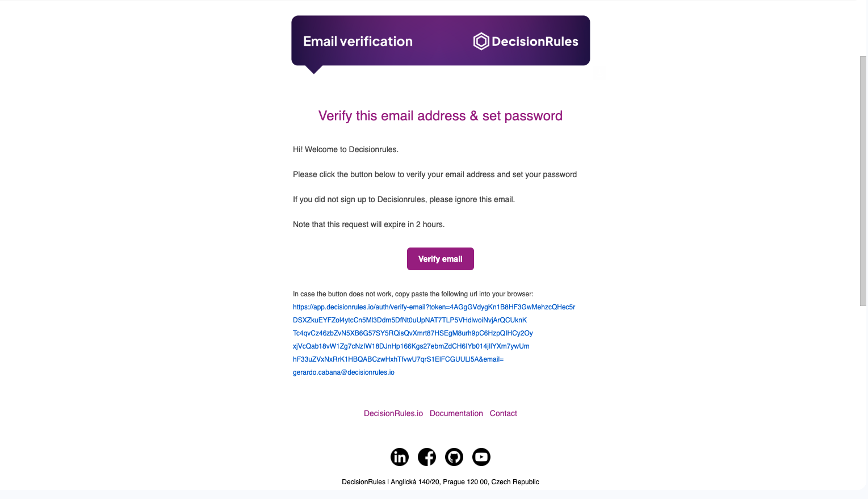Screen dimensions: 868x499
Task: Click the 'copy paste the following url' text
Action: [x=413, y=294]
